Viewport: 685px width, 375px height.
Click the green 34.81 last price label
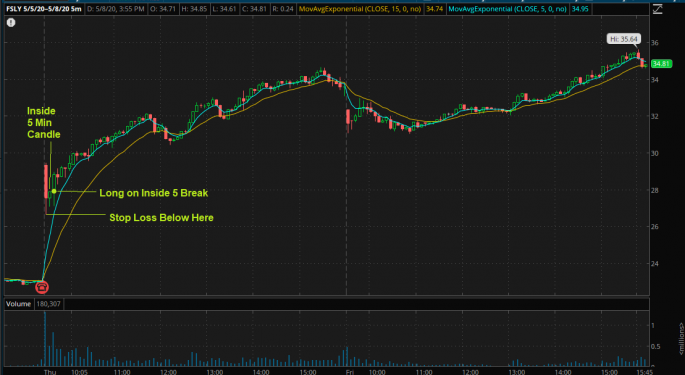(x=661, y=64)
